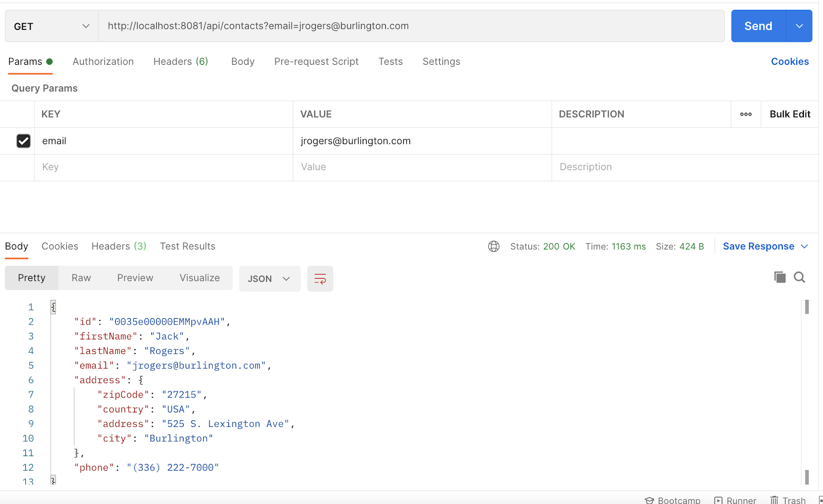Switch to the Params tab
Screen dimensions: 823x504
(x=30, y=62)
